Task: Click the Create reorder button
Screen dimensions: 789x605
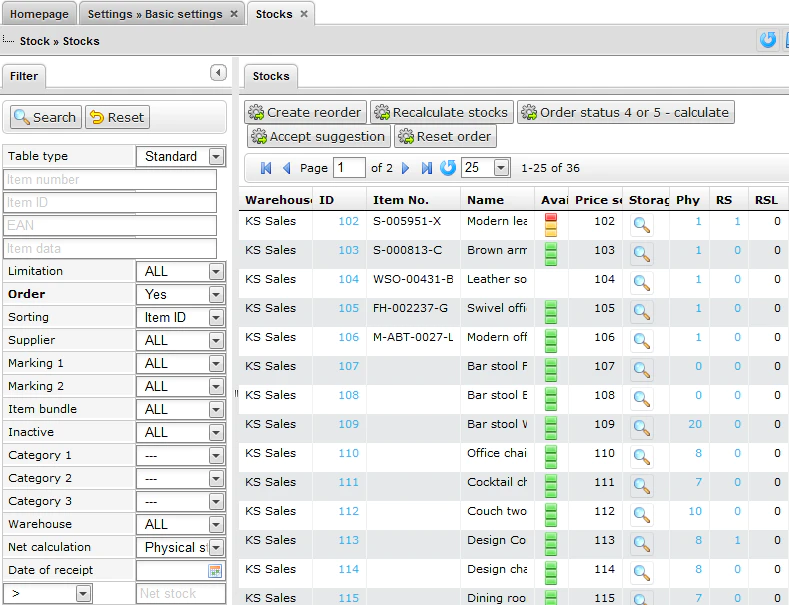Action: point(305,112)
